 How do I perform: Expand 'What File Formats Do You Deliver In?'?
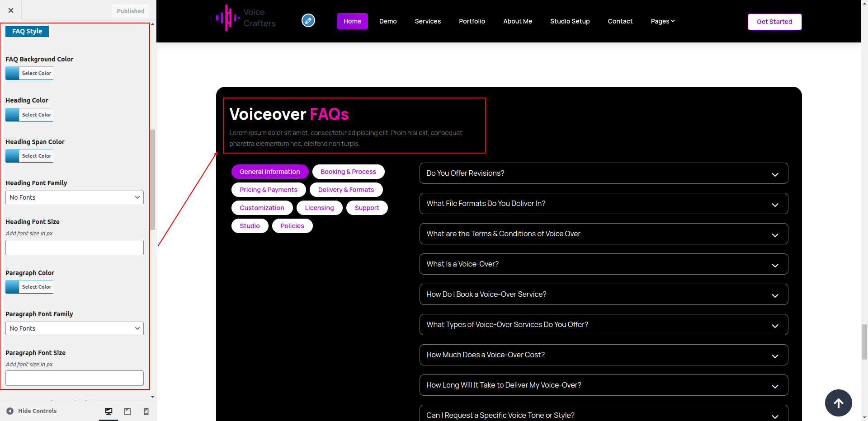[604, 204]
